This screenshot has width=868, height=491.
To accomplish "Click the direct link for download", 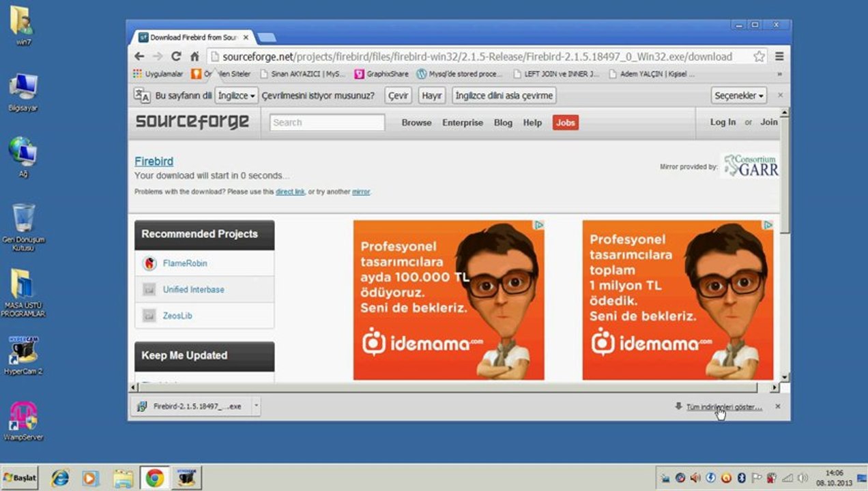I will click(x=290, y=192).
